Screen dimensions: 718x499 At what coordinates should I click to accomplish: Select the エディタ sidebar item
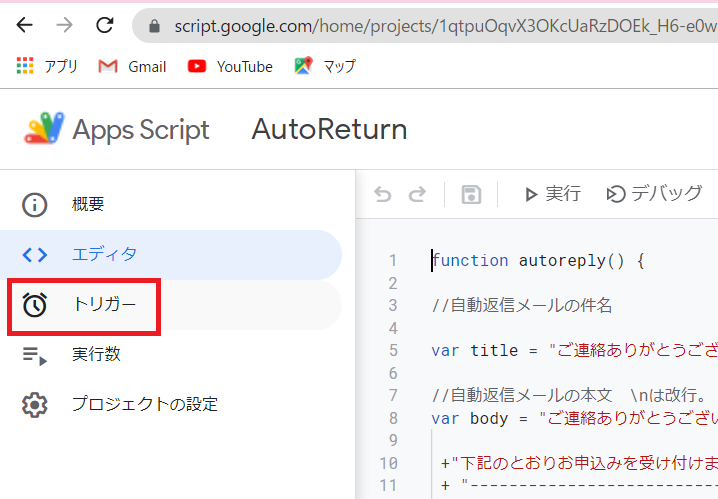click(x=104, y=255)
